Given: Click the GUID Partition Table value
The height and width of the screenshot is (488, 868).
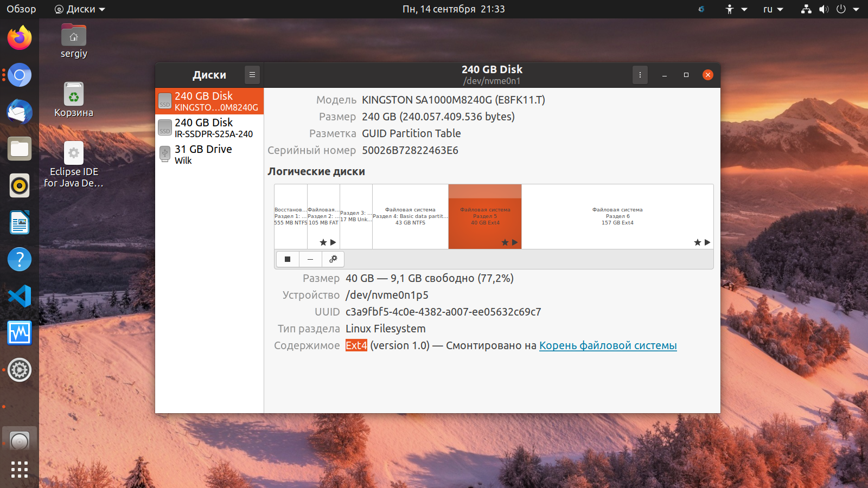Looking at the screenshot, I should (411, 133).
